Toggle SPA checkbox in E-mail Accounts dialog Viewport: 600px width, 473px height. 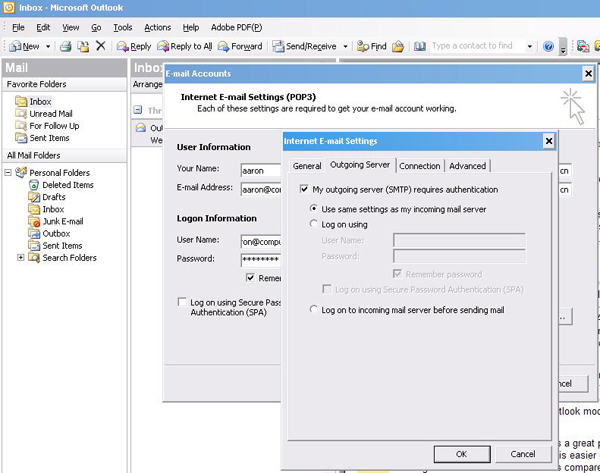[x=182, y=302]
